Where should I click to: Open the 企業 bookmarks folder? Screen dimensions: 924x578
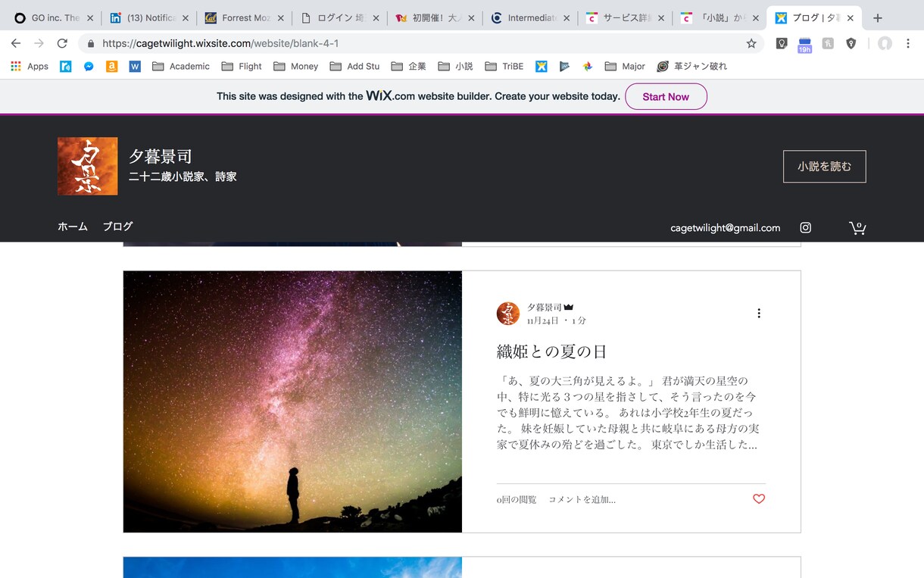pos(409,67)
